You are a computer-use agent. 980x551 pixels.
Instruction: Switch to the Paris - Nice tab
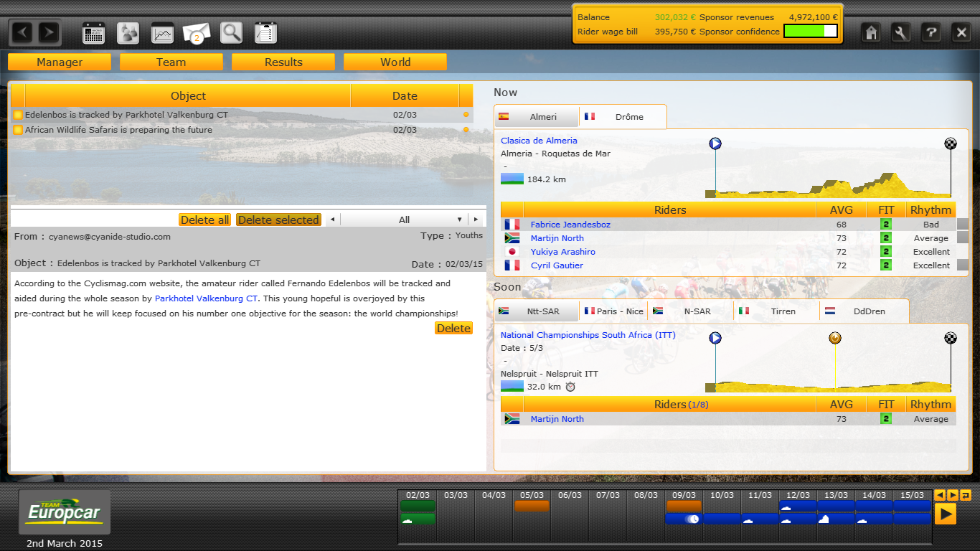coord(613,311)
